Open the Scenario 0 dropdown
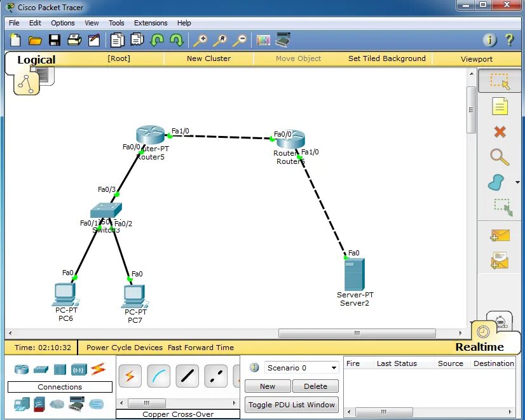The image size is (525, 420). (x=302, y=368)
